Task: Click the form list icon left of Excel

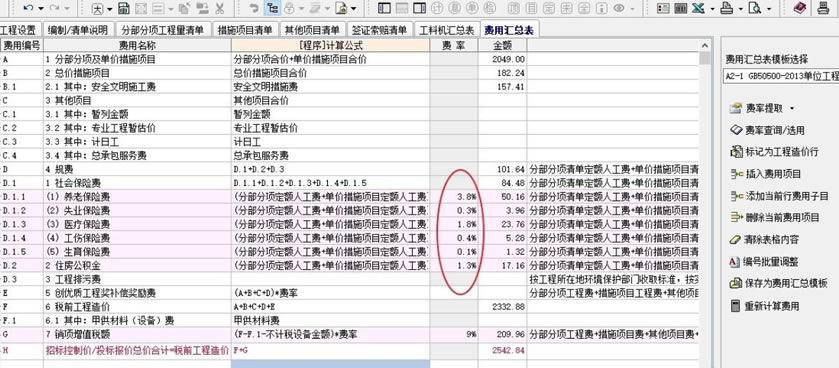Action: click(x=663, y=8)
